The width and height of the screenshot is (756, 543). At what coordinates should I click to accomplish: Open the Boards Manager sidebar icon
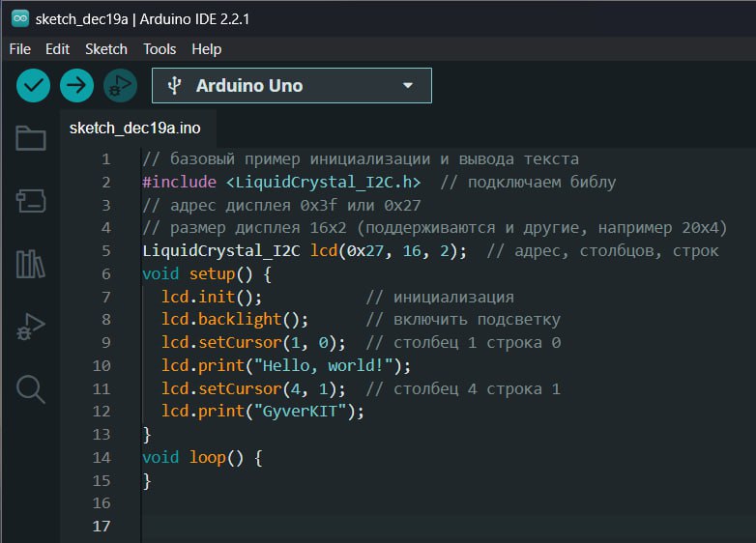pyautogui.click(x=31, y=200)
